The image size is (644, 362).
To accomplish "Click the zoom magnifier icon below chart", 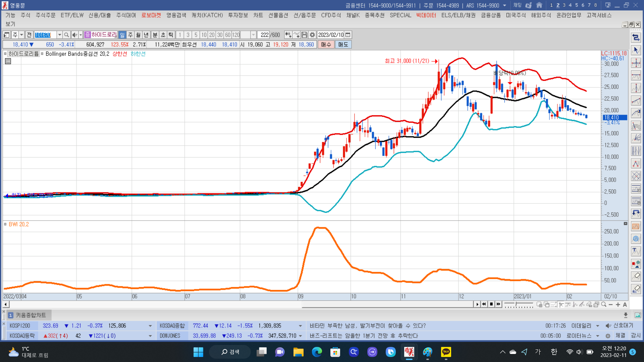I will pyautogui.click(x=604, y=304).
